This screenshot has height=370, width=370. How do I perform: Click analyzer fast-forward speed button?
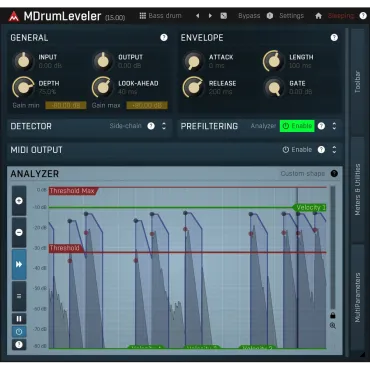19,264
